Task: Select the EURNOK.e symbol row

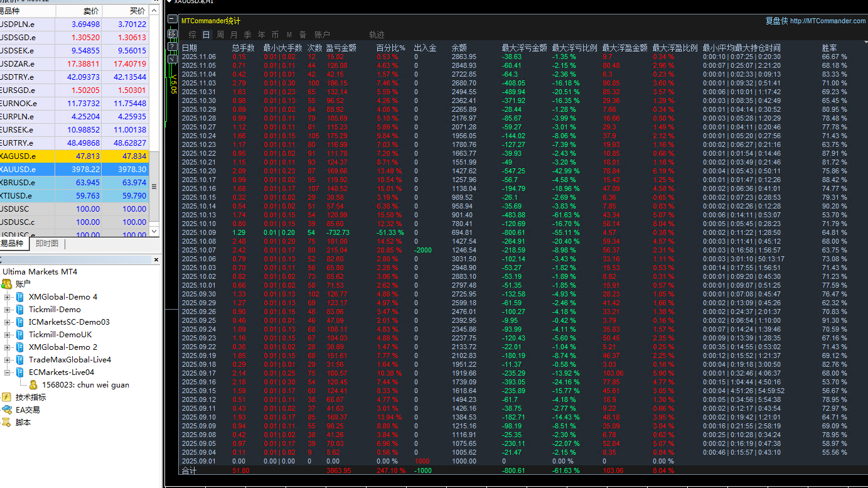Action: click(x=75, y=103)
